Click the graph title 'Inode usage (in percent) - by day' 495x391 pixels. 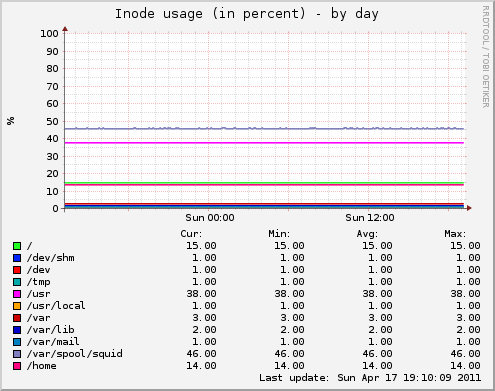[247, 14]
